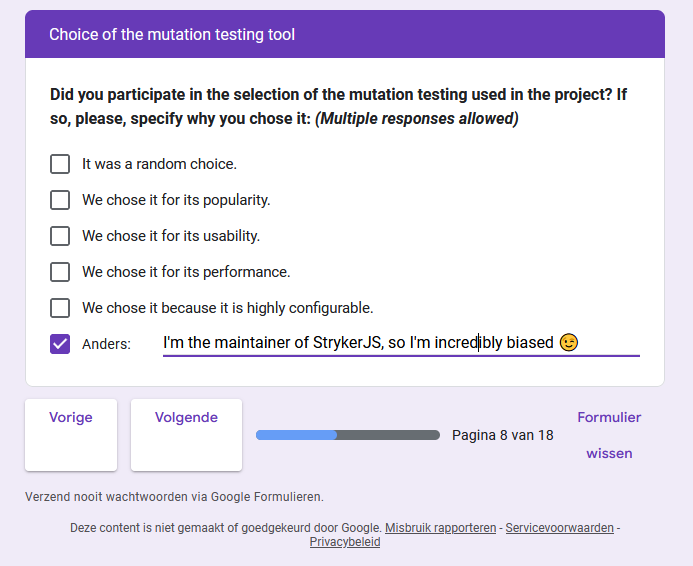The image size is (693, 566).
Task: Click the 'We chose it for its usability' label
Action: click(171, 236)
